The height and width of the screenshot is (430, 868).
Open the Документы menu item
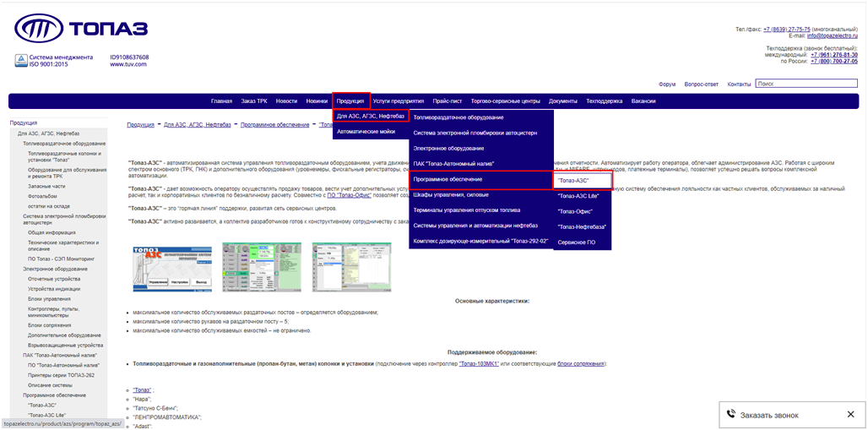(x=563, y=101)
